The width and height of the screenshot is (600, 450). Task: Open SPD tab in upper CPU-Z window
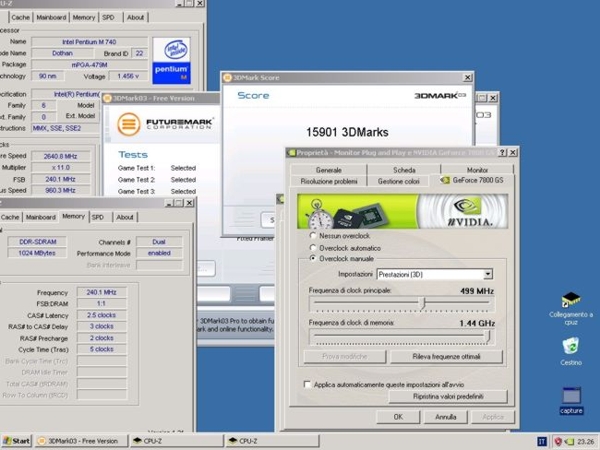coord(109,17)
